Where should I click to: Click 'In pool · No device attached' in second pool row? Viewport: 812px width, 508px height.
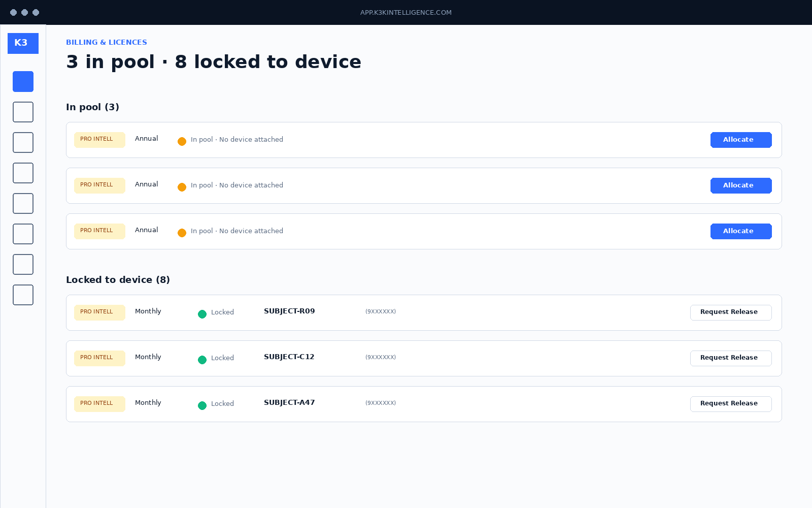[237, 185]
